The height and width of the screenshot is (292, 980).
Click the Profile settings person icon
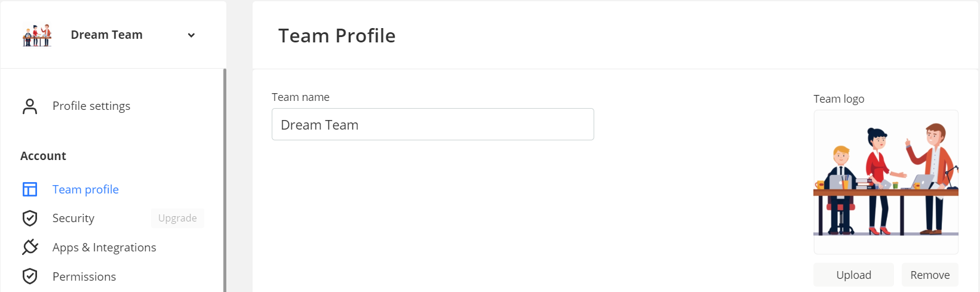pos(30,106)
